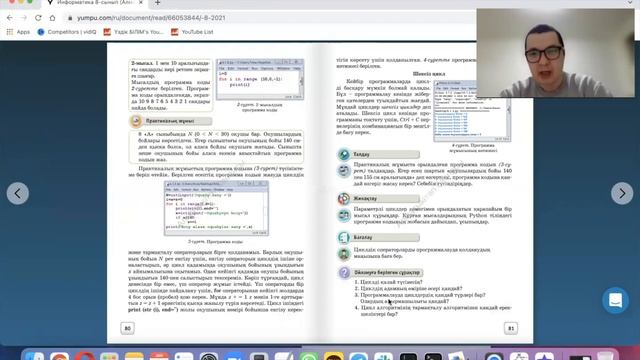The image size is (640, 360).
Task: Open Slack from the Dock
Action: (383, 357)
